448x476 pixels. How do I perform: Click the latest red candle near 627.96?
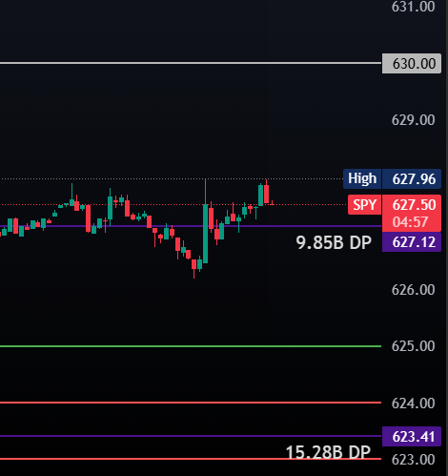click(266, 194)
